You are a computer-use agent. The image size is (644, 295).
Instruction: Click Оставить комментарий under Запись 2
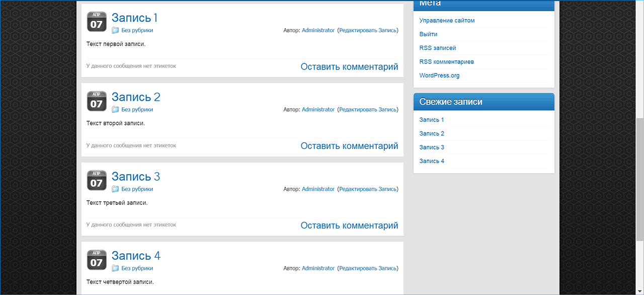pos(349,146)
